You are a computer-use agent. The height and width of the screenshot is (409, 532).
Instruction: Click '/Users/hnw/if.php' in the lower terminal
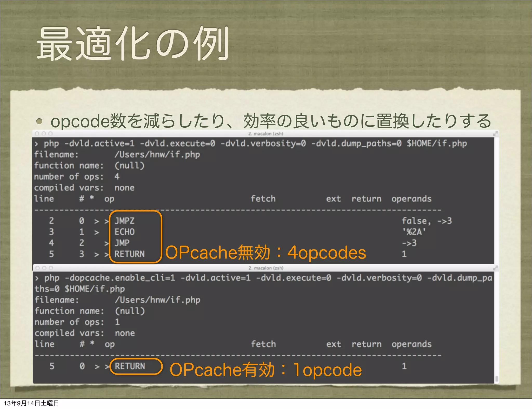[x=158, y=300]
